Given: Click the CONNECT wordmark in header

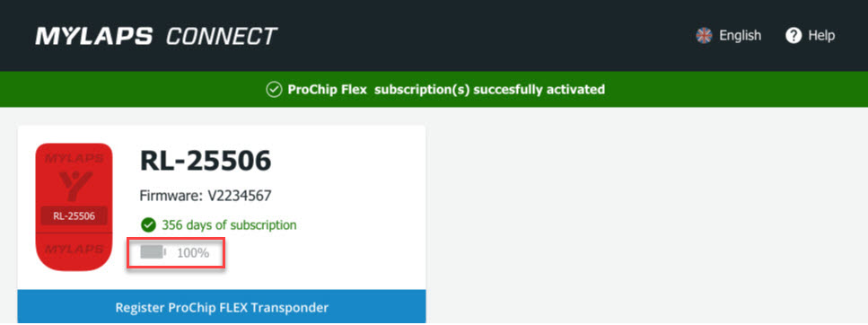Looking at the screenshot, I should click(x=222, y=37).
